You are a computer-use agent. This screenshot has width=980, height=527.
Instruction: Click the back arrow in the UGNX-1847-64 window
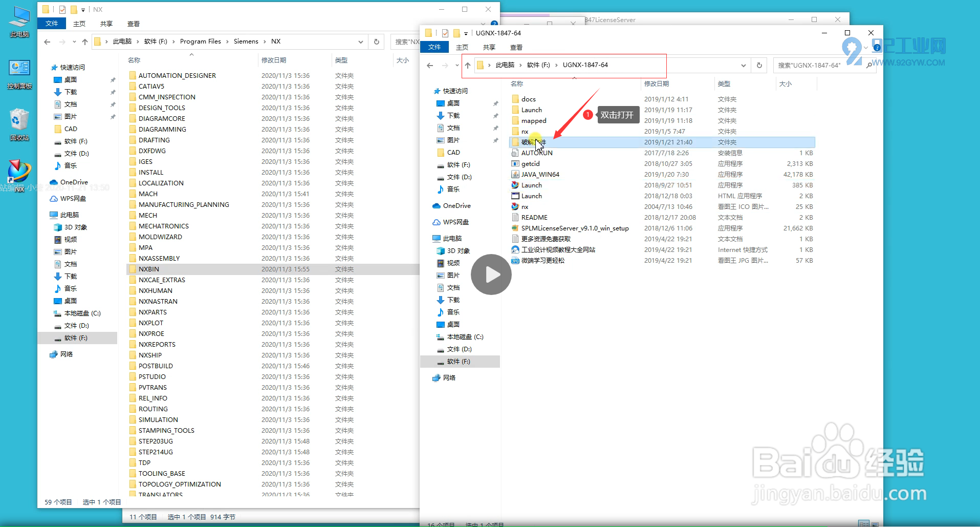[430, 65]
